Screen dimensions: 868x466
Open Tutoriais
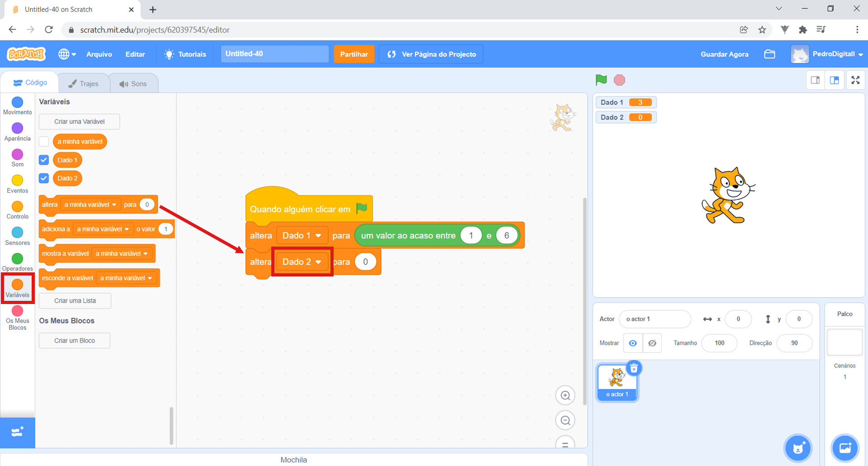tap(185, 54)
